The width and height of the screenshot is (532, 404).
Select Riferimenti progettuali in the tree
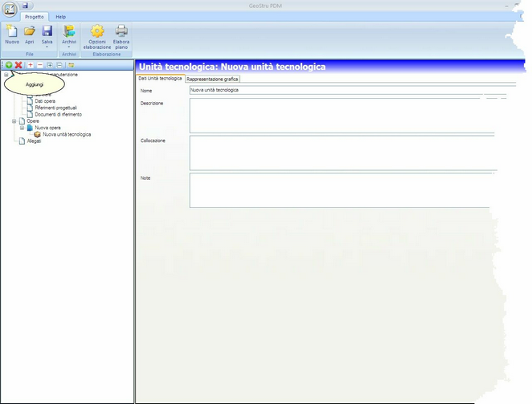(x=56, y=108)
